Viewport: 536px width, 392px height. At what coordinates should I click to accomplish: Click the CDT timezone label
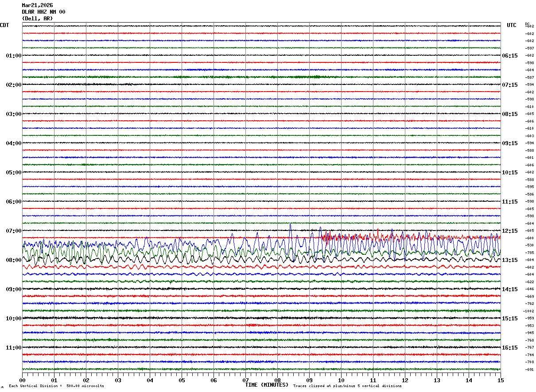click(4, 25)
